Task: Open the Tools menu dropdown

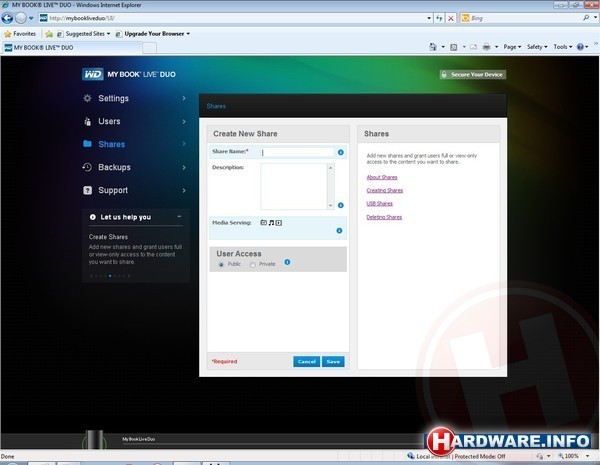Action: tap(562, 47)
